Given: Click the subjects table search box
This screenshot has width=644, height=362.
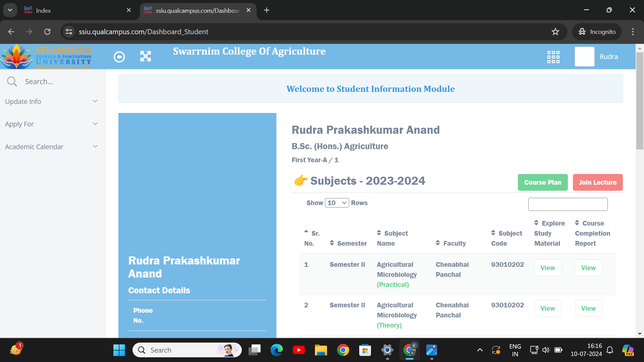Looking at the screenshot, I should 568,204.
